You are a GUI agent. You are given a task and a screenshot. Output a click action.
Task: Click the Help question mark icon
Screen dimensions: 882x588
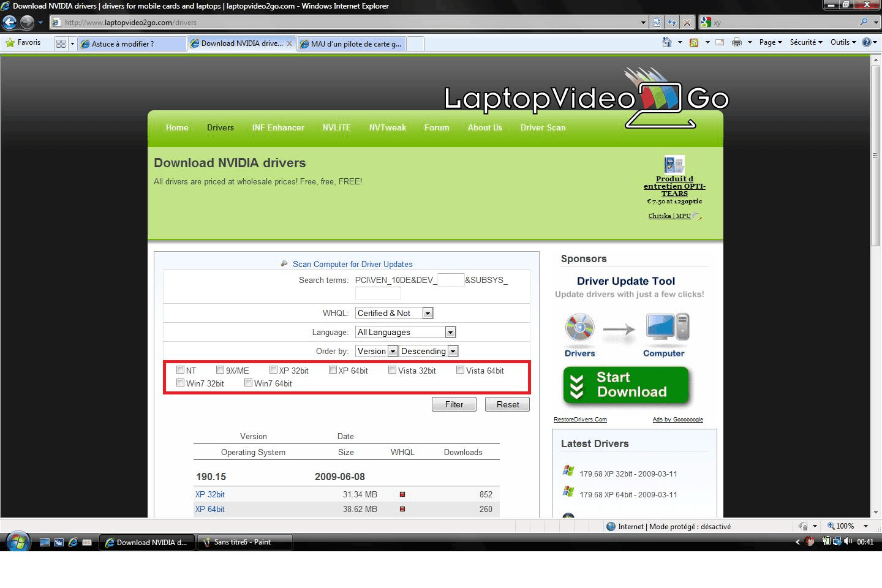(867, 42)
